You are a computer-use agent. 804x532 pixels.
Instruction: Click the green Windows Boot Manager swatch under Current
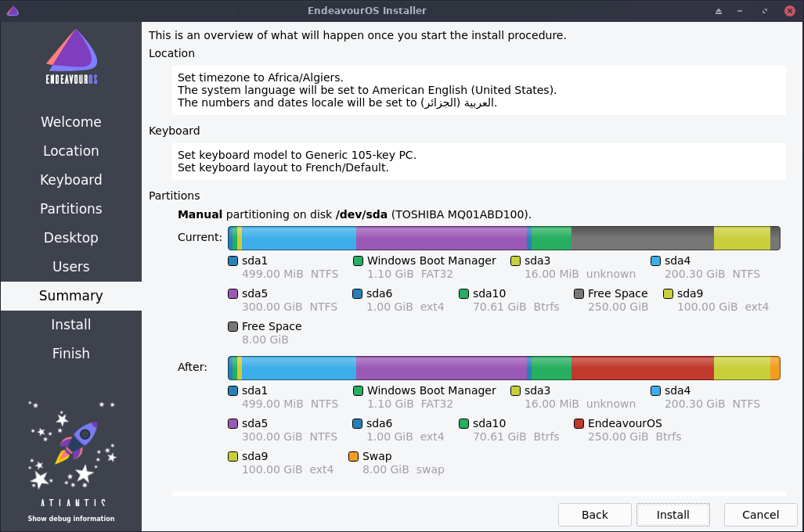358,261
